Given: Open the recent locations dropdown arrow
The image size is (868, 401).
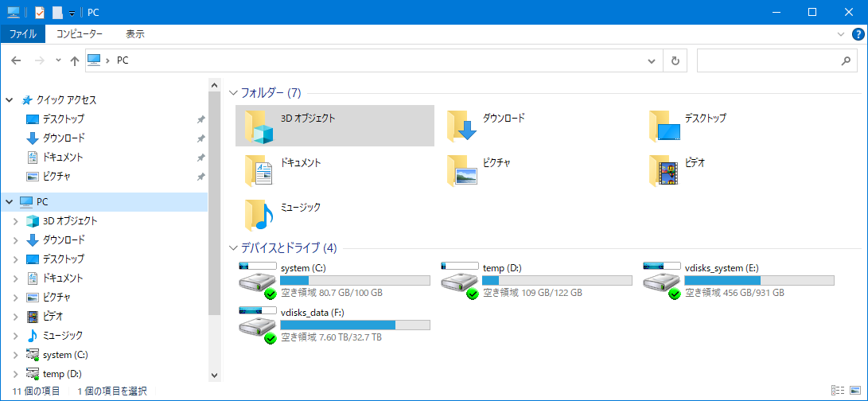Looking at the screenshot, I should (59, 60).
